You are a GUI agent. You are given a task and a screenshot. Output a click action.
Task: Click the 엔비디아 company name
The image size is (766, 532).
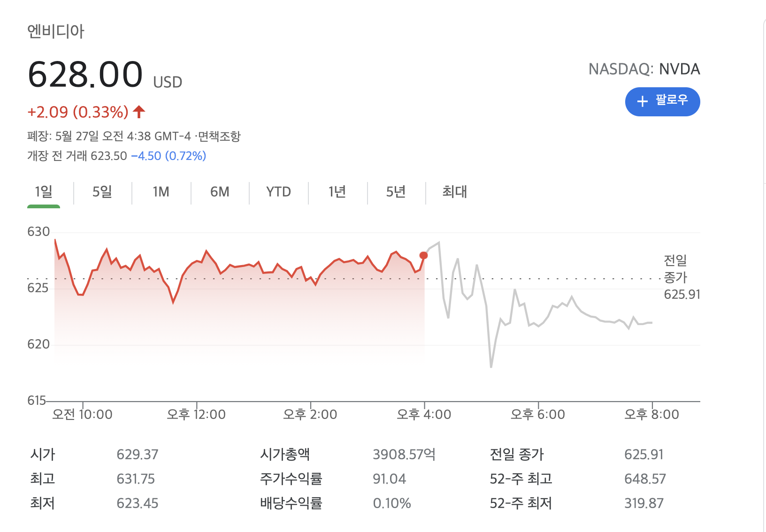pos(56,31)
